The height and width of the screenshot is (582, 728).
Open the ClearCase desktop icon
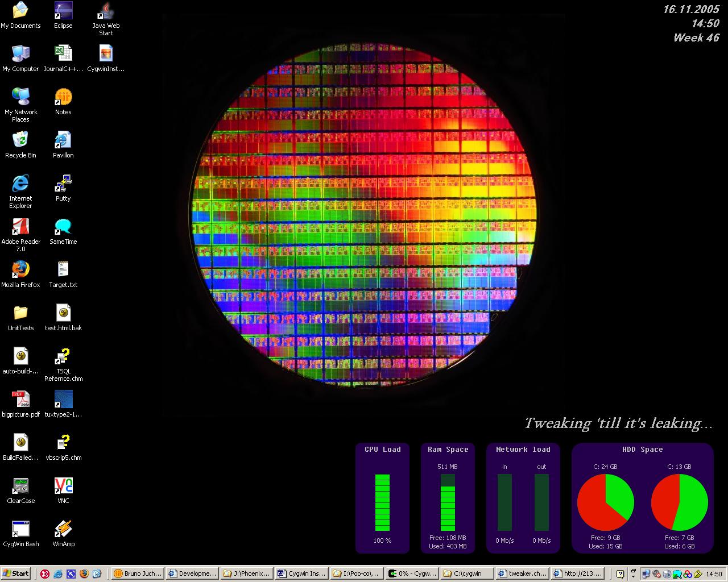click(x=20, y=486)
